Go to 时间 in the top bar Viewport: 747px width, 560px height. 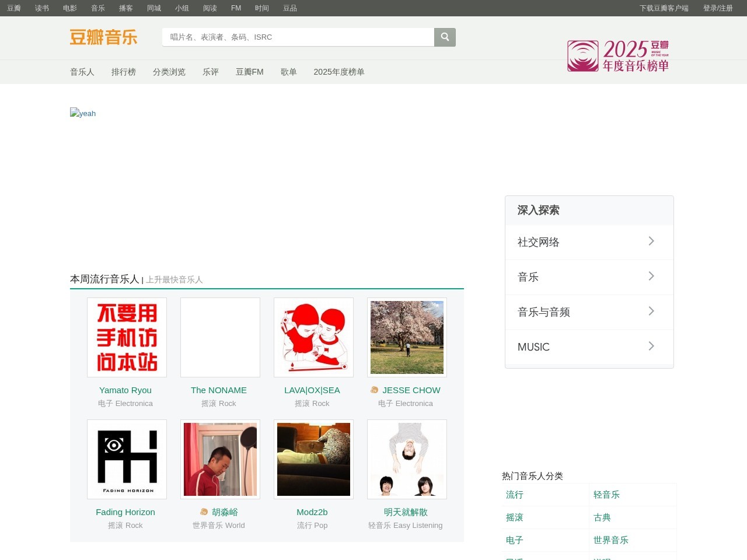tap(262, 8)
